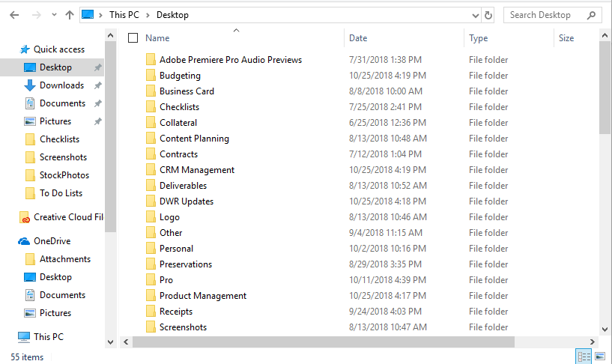The image size is (612, 364).
Task: Tick the select-all items checkbox
Action: point(133,38)
